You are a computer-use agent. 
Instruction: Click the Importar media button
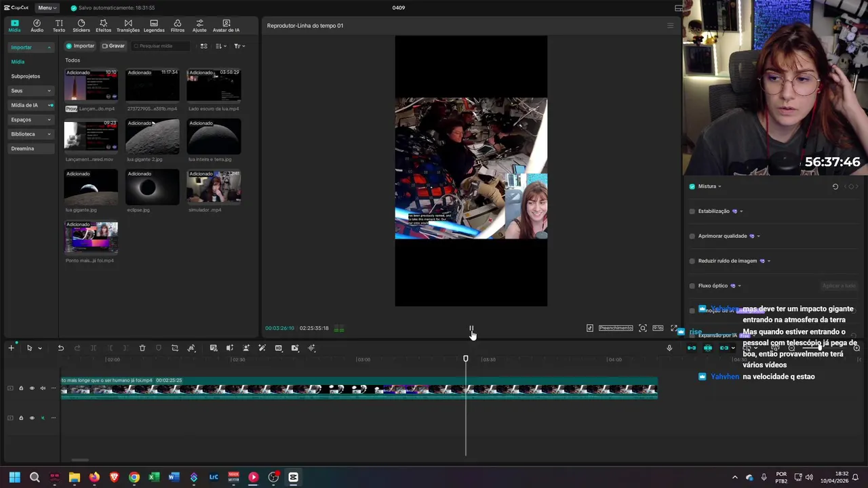tap(80, 46)
